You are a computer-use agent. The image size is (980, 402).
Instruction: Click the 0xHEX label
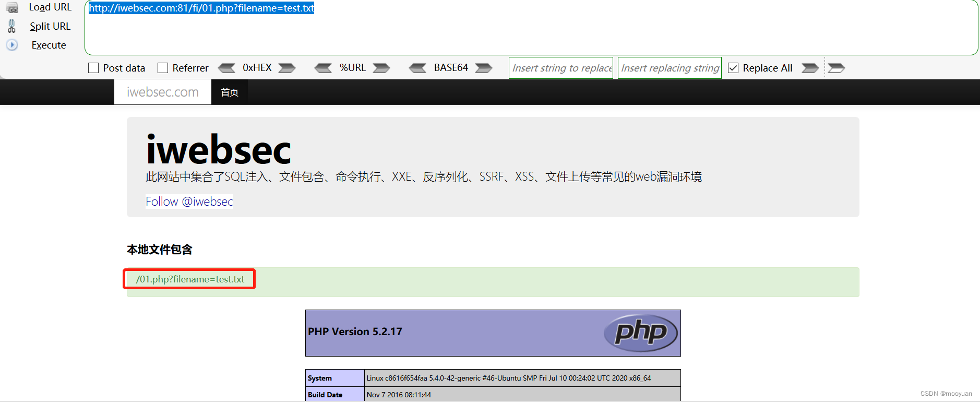(x=257, y=68)
